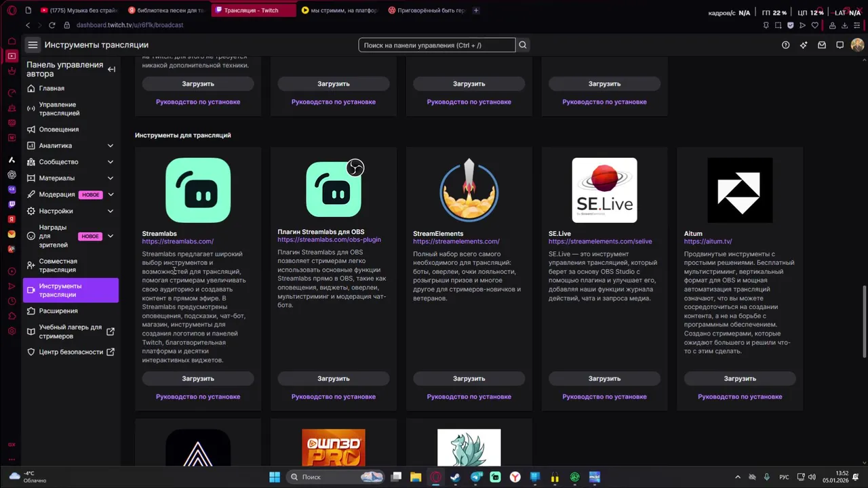
Task: Open the https://aitum.tv/ link
Action: (x=708, y=241)
